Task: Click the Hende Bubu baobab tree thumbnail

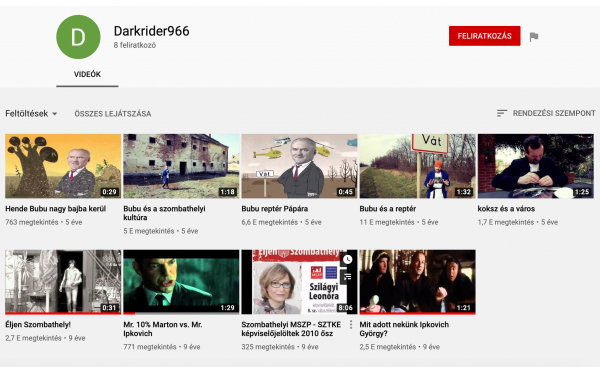Action: [63, 166]
